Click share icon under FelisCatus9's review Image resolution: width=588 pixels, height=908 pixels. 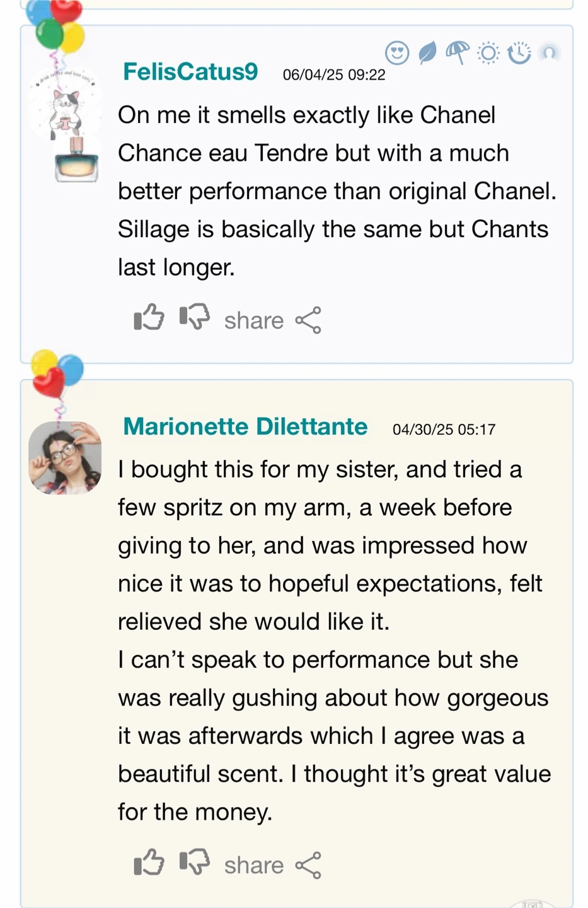pos(308,320)
